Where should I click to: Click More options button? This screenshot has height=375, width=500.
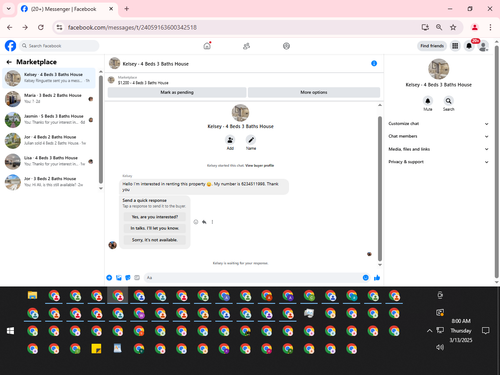(x=314, y=92)
